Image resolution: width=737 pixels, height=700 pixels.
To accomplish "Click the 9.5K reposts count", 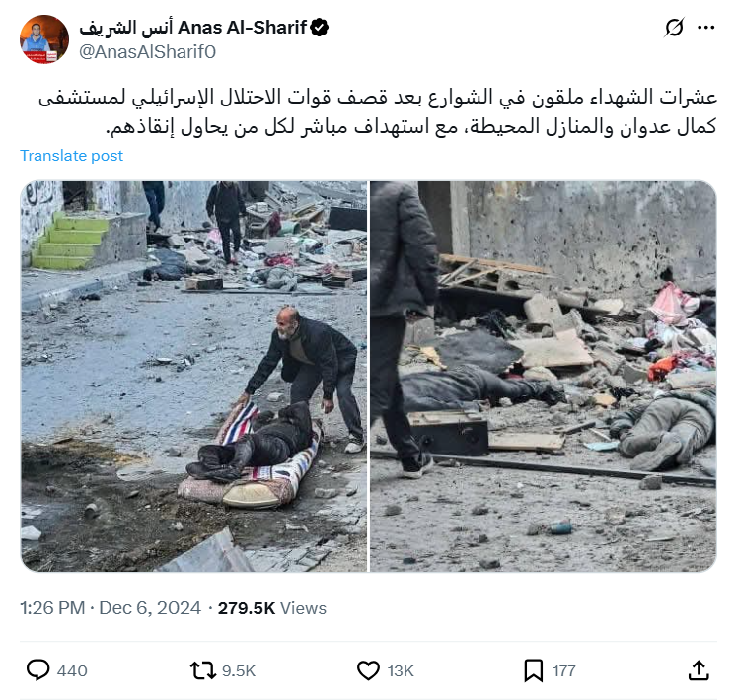I will pyautogui.click(x=239, y=670).
